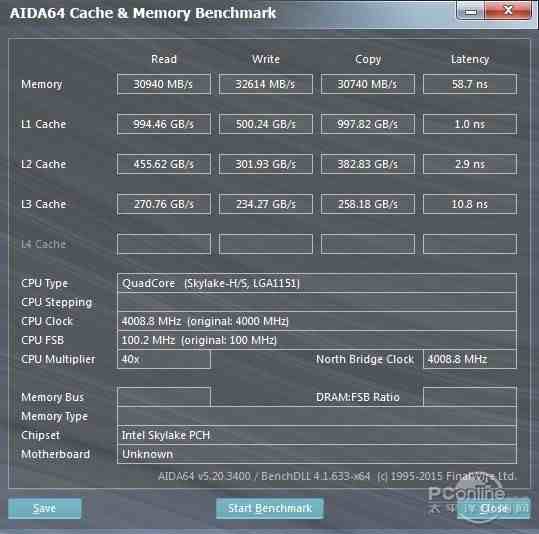
Task: Click the Chipset Intel Skylake PCH field
Action: click(317, 435)
